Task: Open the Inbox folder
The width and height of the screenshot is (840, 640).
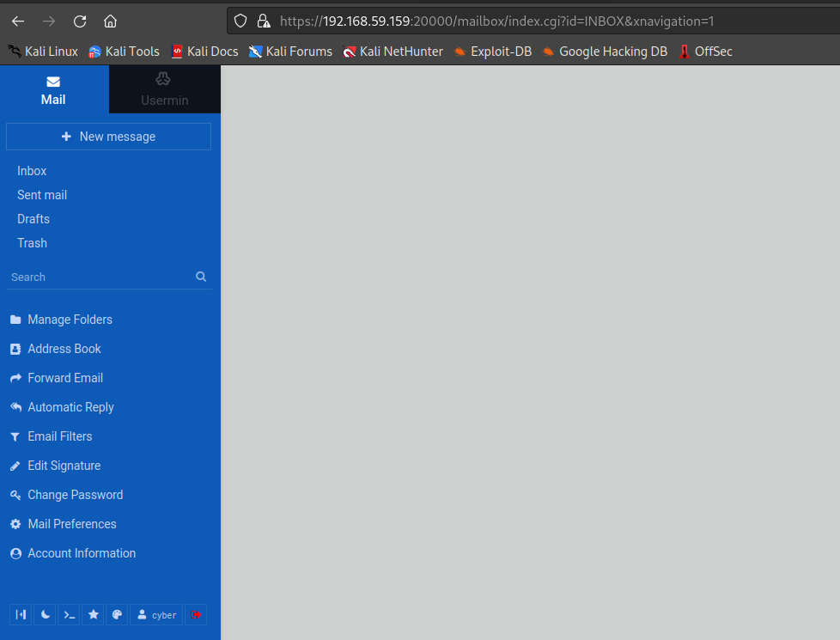Action: pyautogui.click(x=32, y=170)
